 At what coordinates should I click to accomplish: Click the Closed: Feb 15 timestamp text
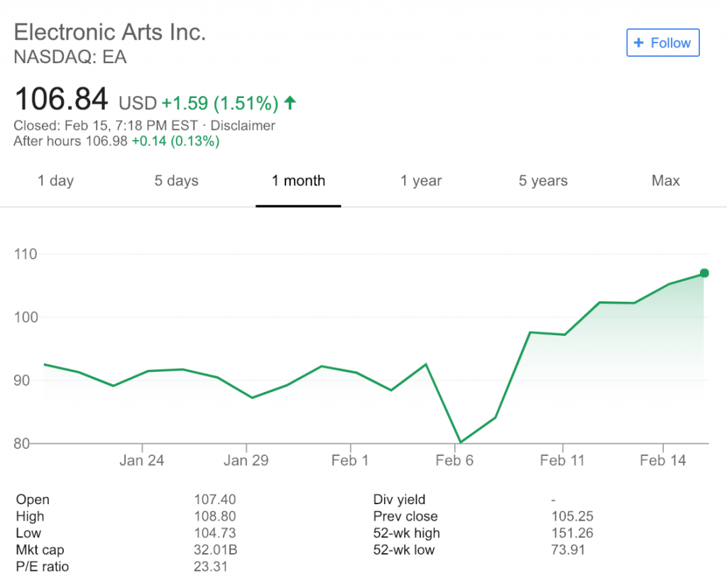106,126
